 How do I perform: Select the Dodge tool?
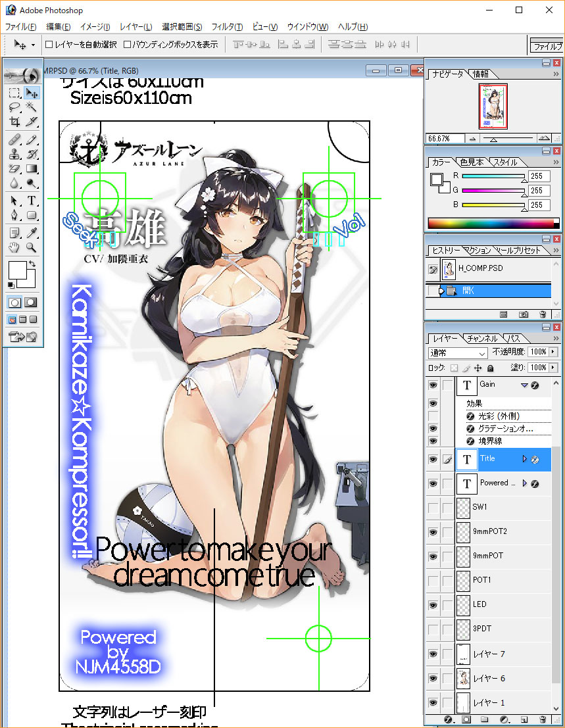31,183
